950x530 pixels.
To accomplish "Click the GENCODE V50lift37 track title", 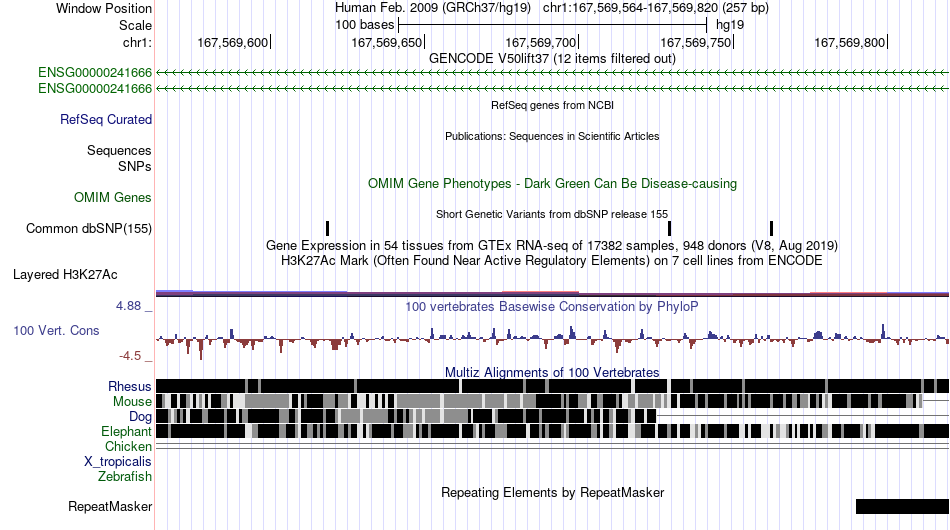I will (552, 58).
